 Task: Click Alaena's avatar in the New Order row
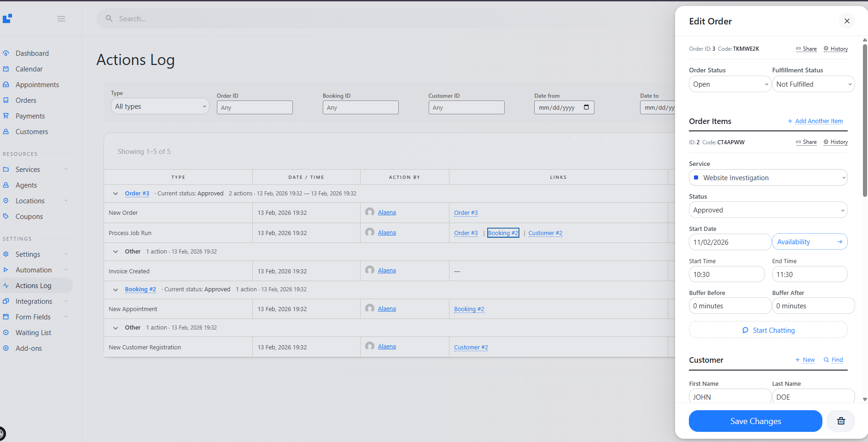[x=369, y=212]
